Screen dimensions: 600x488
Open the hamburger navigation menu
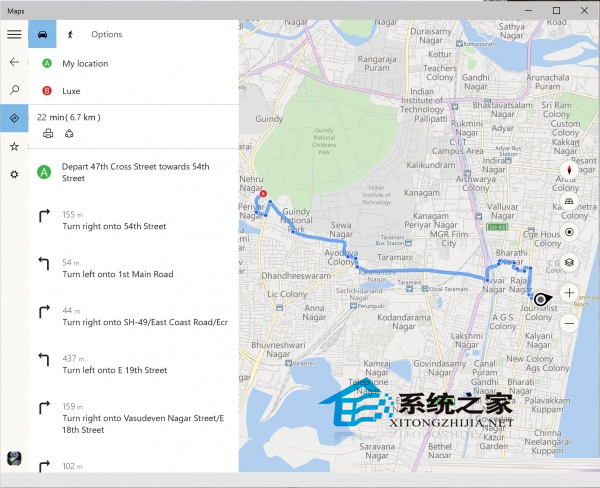[x=14, y=34]
